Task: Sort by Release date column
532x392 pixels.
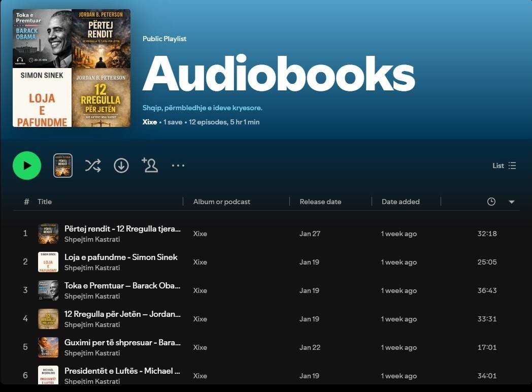Action: click(x=320, y=202)
